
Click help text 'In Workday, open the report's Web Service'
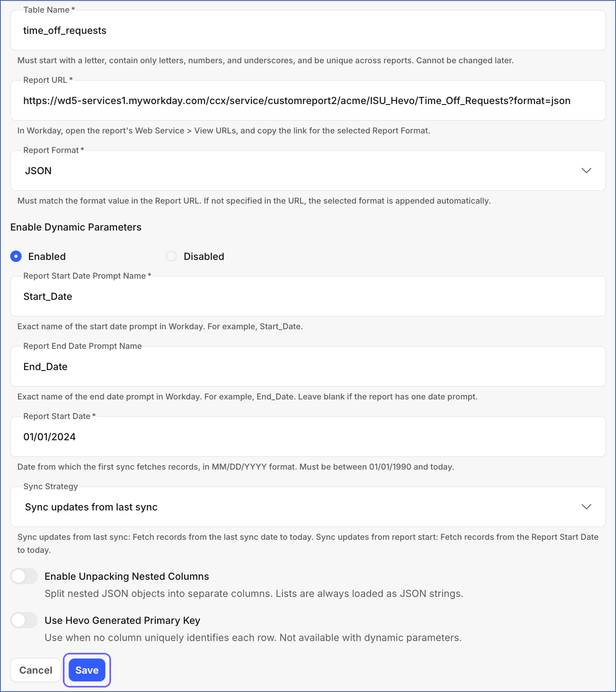point(224,131)
